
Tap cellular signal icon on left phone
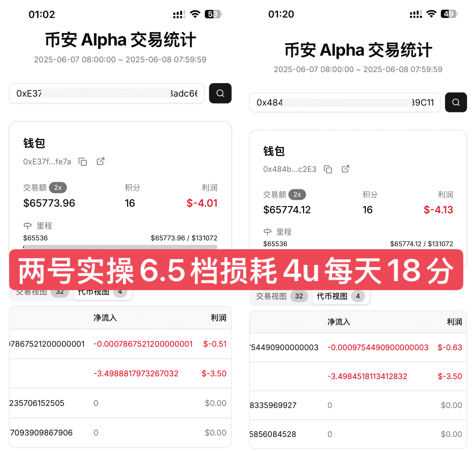(x=179, y=15)
